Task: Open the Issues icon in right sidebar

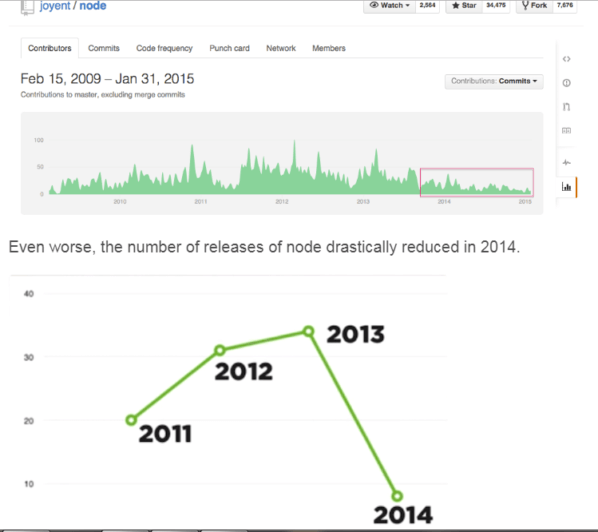Action: (566, 83)
